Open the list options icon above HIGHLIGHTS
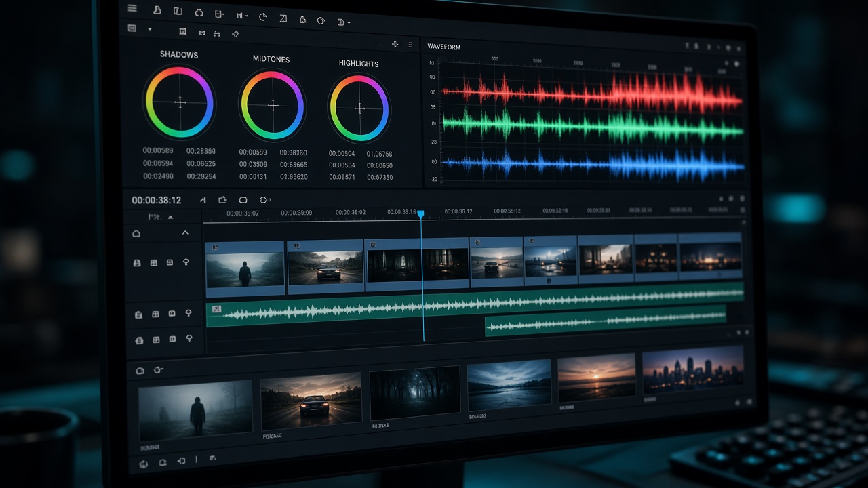This screenshot has height=488, width=868. point(410,45)
